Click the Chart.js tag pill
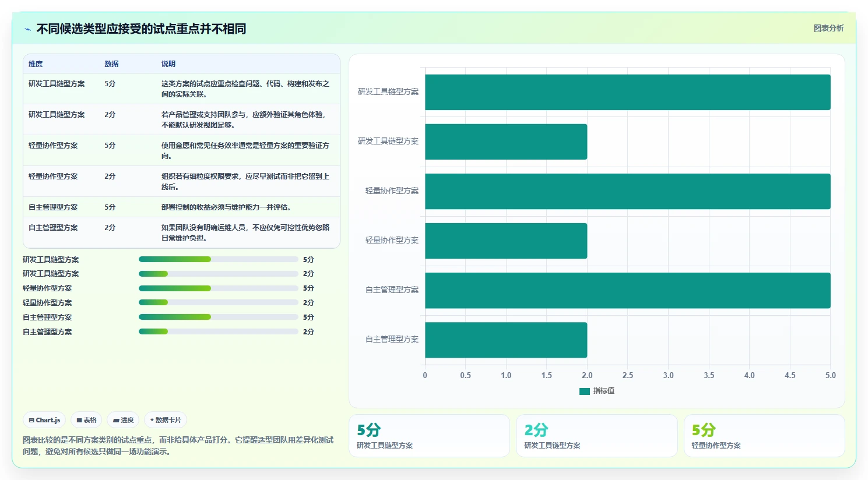This screenshot has height=480, width=868. [44, 420]
